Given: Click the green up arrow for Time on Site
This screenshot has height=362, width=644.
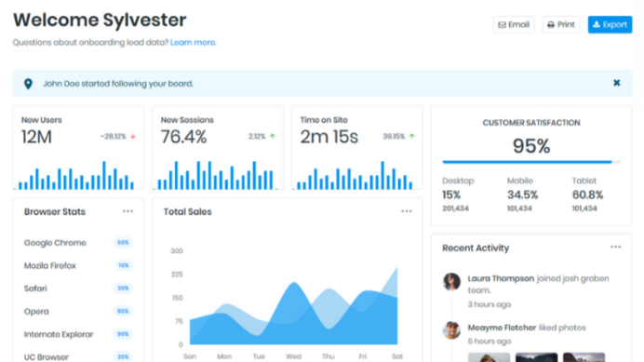Looking at the screenshot, I should point(411,136).
